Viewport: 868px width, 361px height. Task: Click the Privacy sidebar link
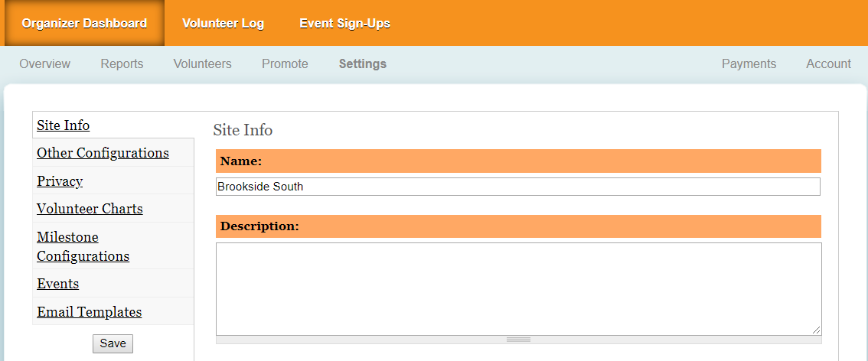point(60,181)
